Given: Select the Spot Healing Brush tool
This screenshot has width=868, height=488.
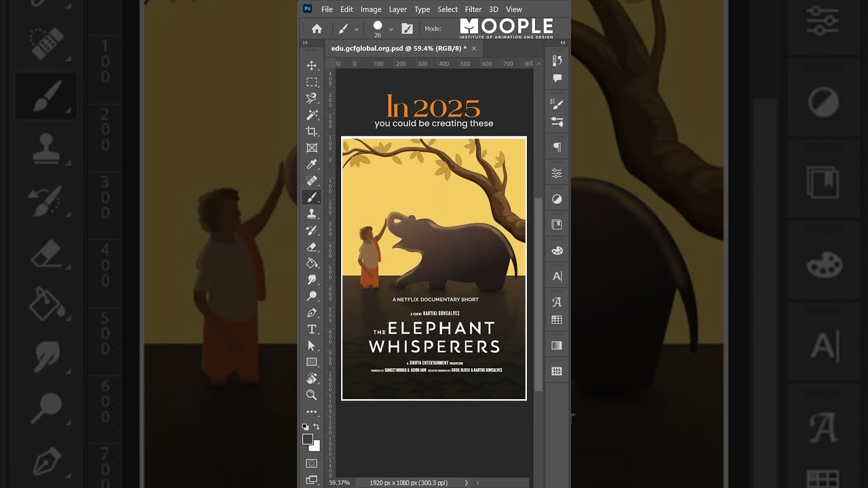Looking at the screenshot, I should (312, 181).
